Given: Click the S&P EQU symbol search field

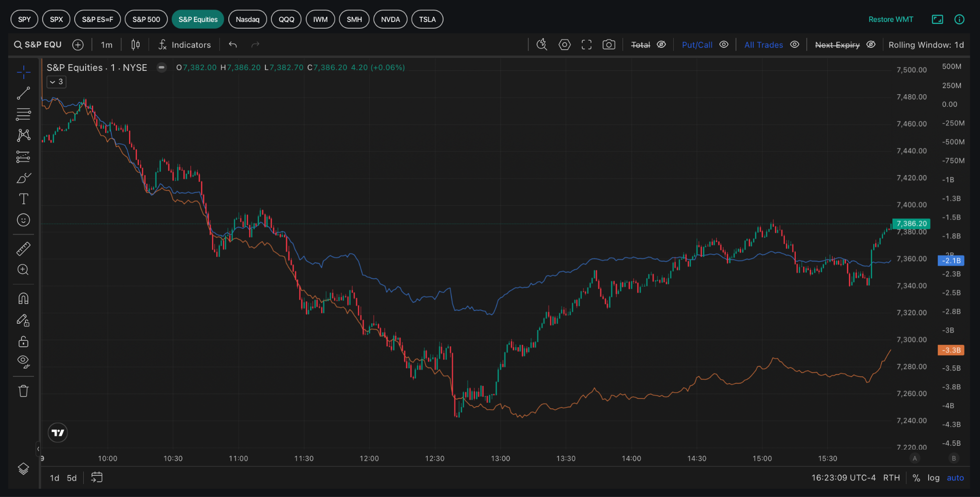Looking at the screenshot, I should pyautogui.click(x=38, y=45).
